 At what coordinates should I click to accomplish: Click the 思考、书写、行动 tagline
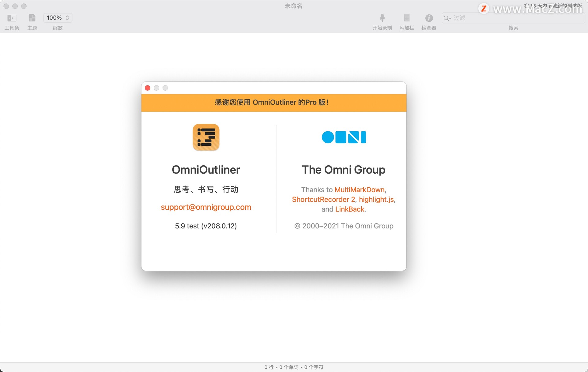point(206,190)
